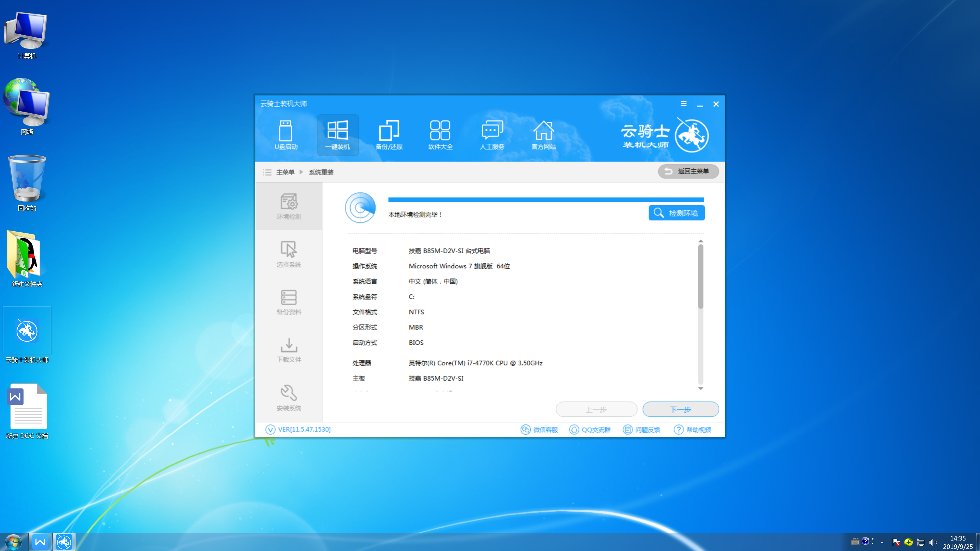The height and width of the screenshot is (551, 980).
Task: Select 新建 DOC 文档 desktop file
Action: coord(27,411)
